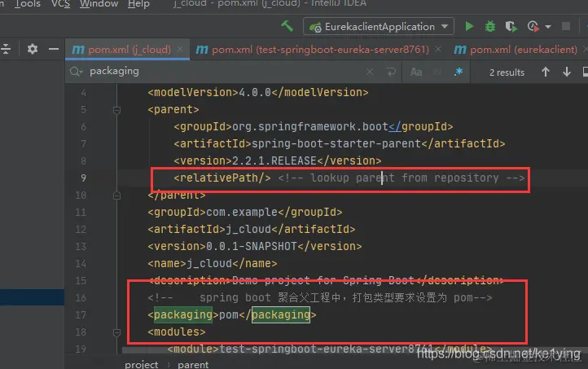Toggle Regex (.*) search option
The height and width of the screenshot is (369, 588).
(459, 72)
